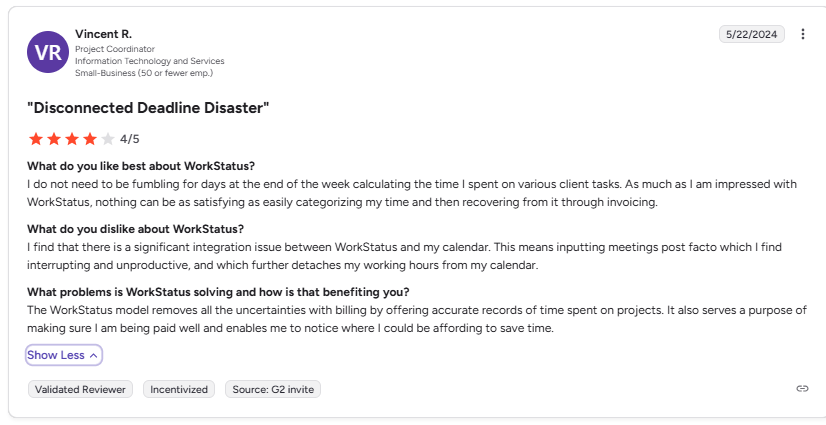Click the second red rating star

54,139
